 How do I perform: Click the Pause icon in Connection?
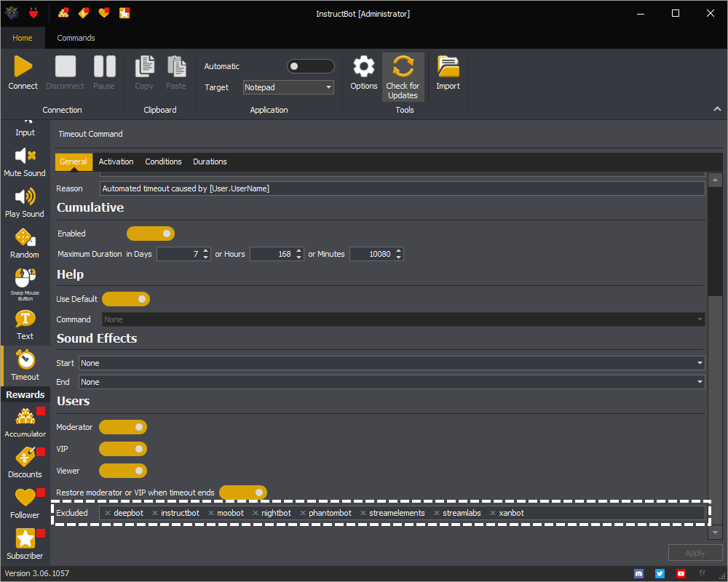[x=104, y=66]
